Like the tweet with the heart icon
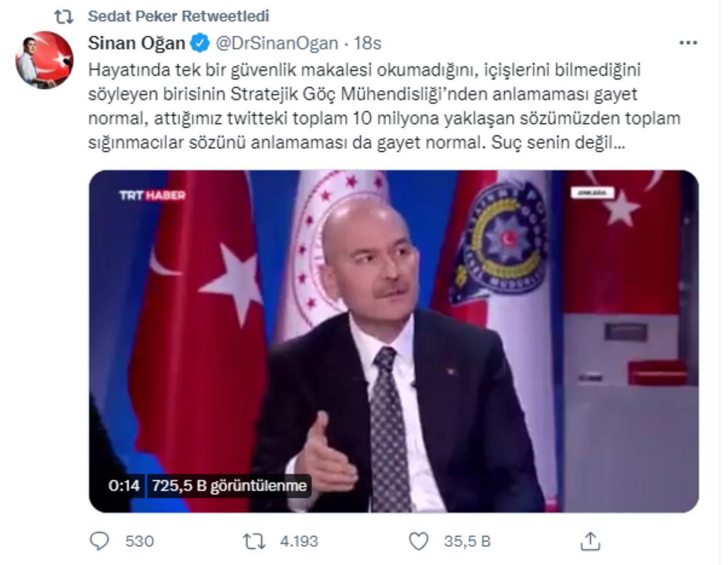Viewport: 728px width, 565px height. (418, 541)
